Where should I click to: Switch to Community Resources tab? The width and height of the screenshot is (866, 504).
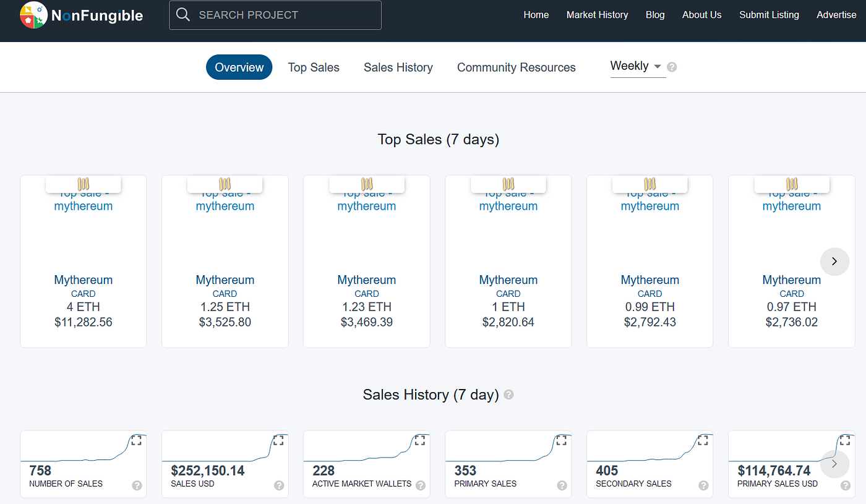(x=517, y=67)
